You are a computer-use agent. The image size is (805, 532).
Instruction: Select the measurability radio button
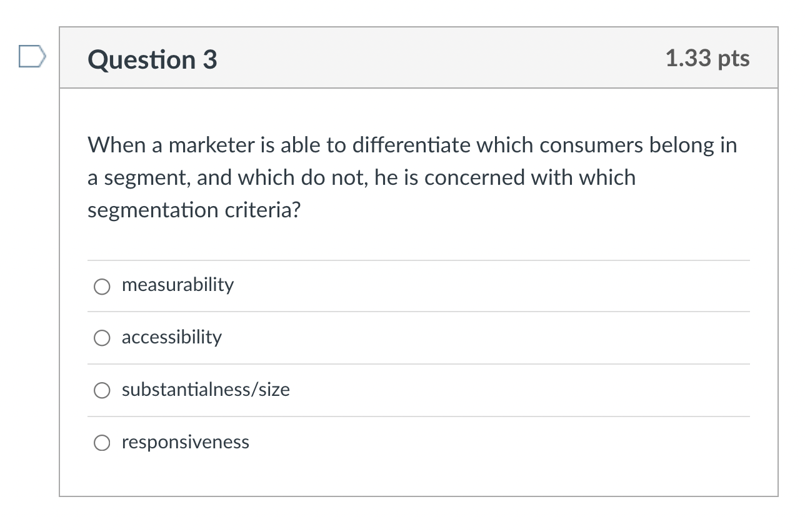pos(102,287)
